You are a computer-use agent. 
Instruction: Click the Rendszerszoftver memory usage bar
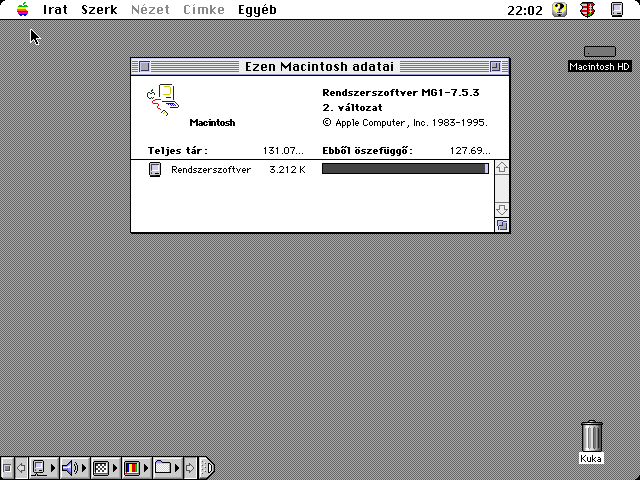[405, 169]
